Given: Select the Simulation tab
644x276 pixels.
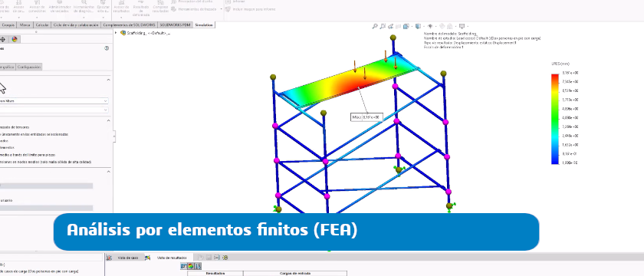Looking at the screenshot, I should click(204, 25).
